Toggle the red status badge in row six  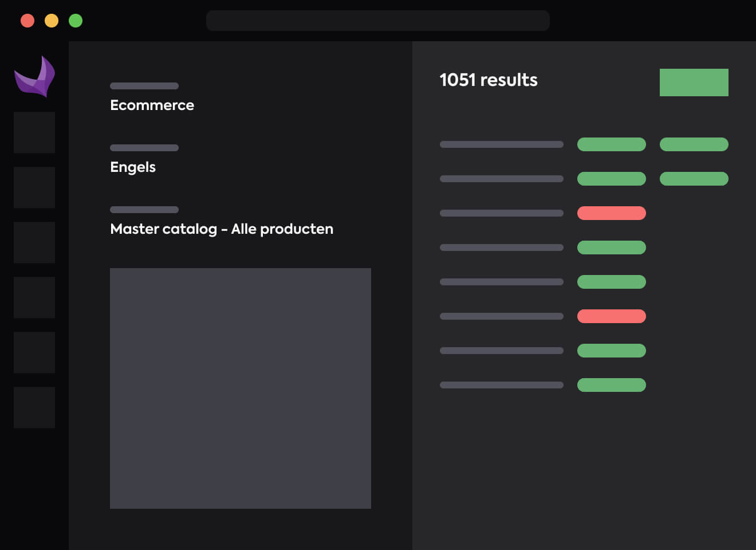tap(612, 316)
